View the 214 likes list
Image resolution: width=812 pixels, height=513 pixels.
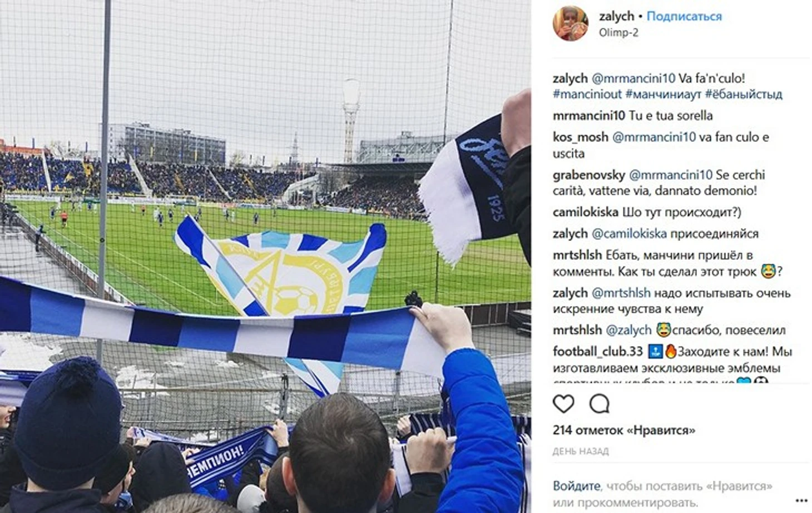(623, 430)
